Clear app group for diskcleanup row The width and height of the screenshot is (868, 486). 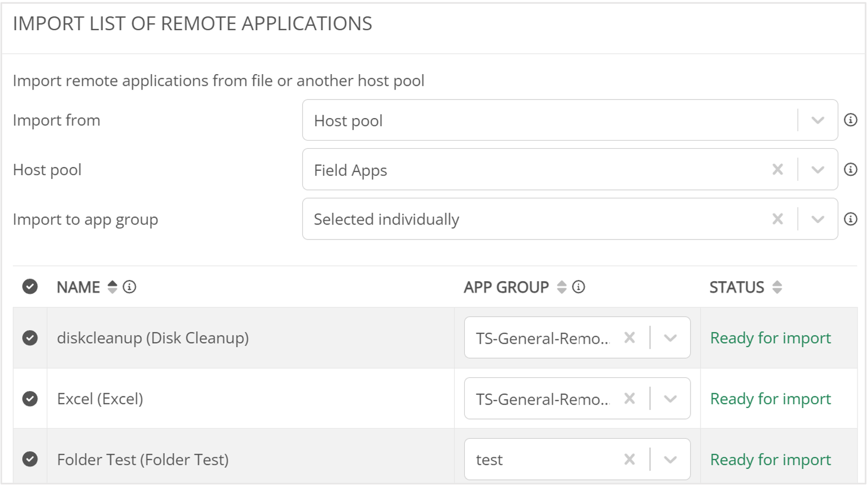tap(630, 338)
